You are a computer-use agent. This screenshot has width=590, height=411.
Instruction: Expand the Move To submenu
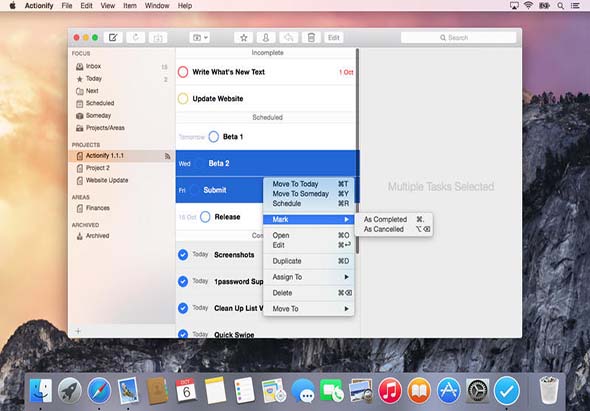click(308, 309)
